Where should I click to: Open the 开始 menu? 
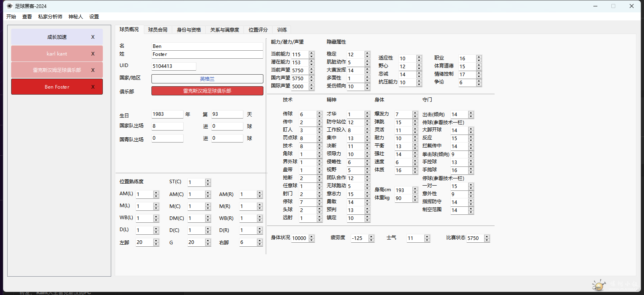pos(11,17)
